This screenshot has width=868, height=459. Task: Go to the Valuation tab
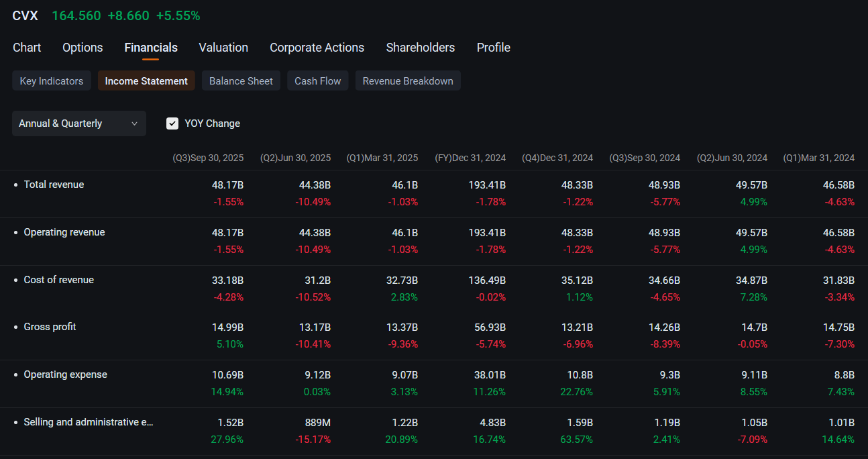pyautogui.click(x=223, y=48)
